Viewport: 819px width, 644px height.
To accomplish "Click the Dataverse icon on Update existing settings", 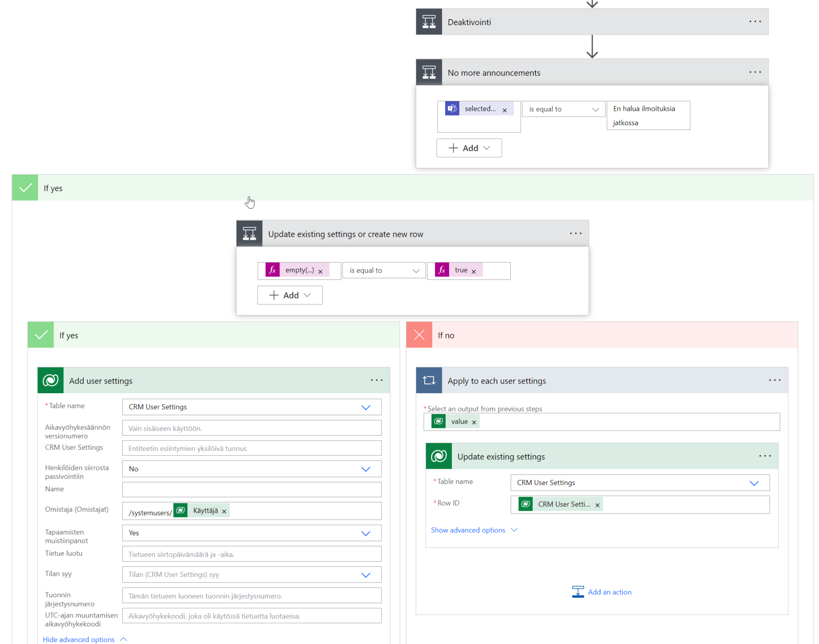I will [x=439, y=456].
